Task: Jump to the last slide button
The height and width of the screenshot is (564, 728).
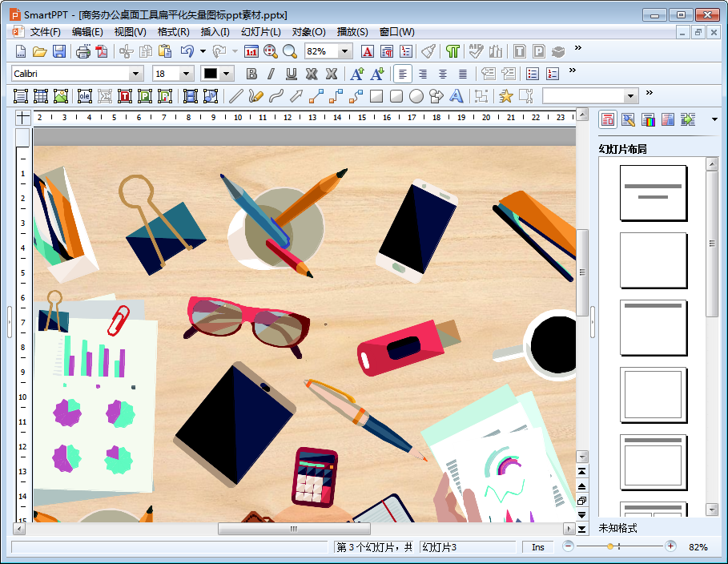Action: coord(581,530)
